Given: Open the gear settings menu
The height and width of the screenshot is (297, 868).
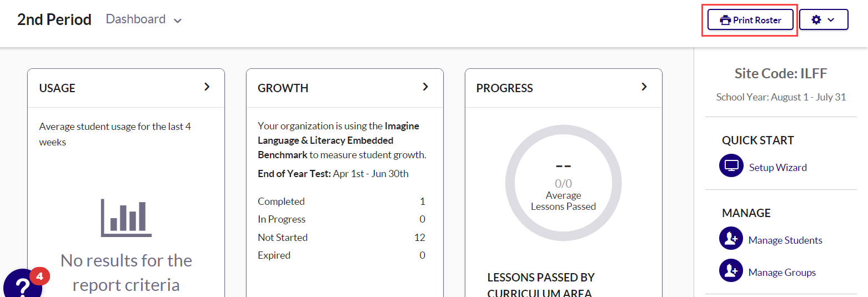Looking at the screenshot, I should 823,19.
